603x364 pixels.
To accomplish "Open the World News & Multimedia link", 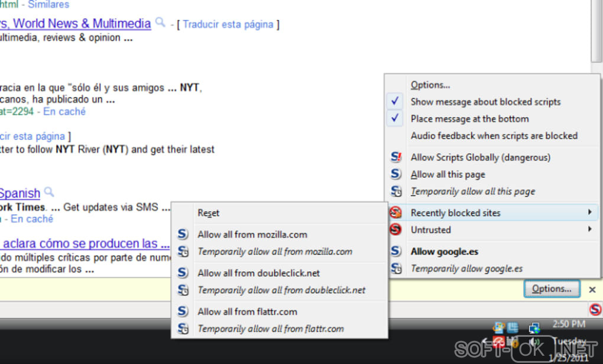I will click(76, 24).
